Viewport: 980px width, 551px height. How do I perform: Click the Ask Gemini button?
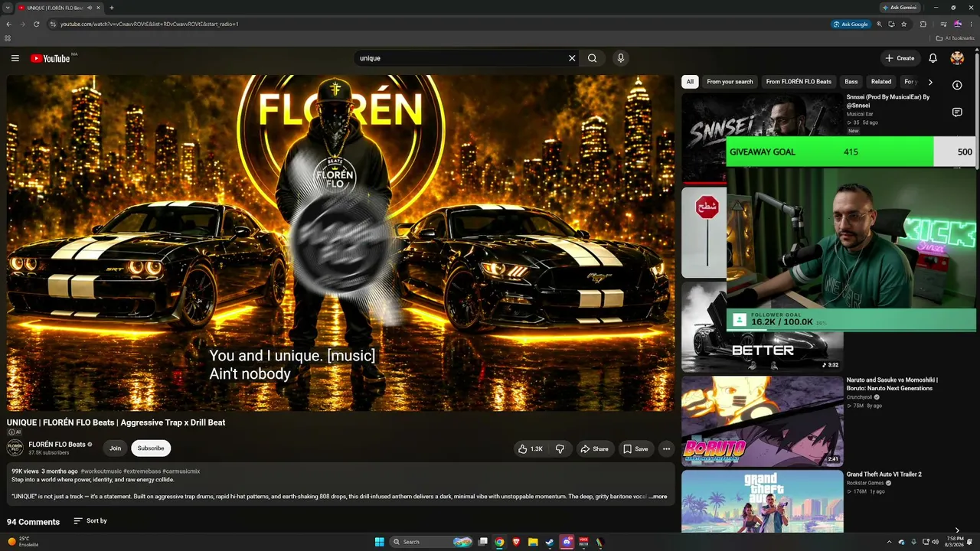900,8
